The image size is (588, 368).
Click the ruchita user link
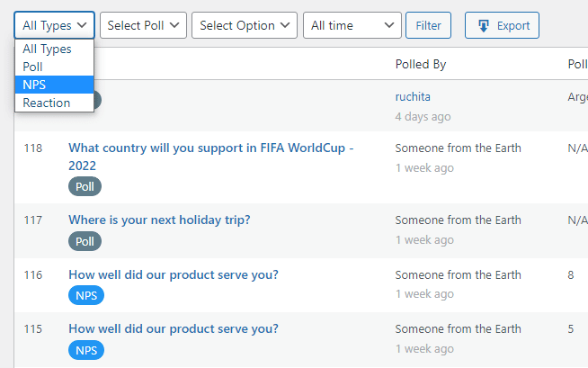(413, 97)
